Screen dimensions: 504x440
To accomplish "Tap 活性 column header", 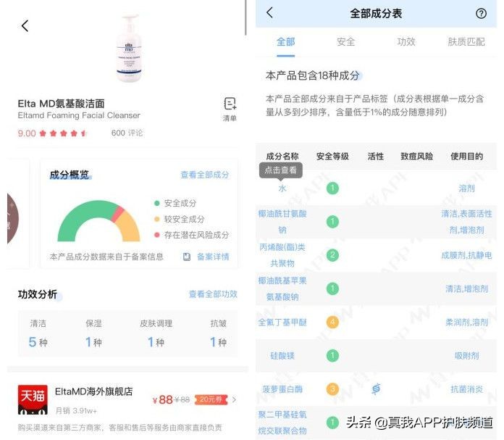I will point(375,157).
